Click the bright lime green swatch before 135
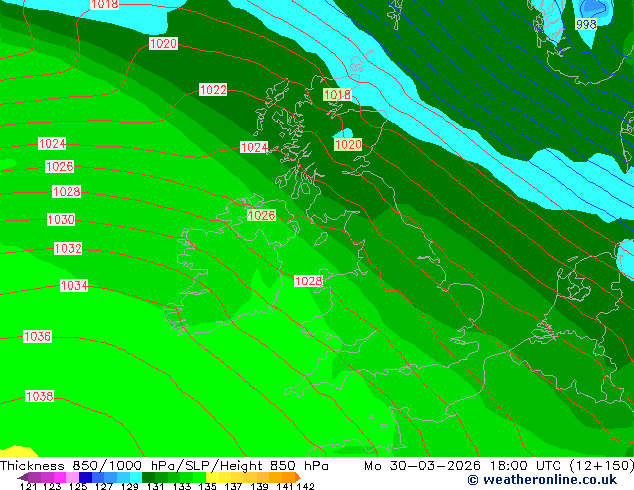The height and width of the screenshot is (490, 634). point(200,477)
